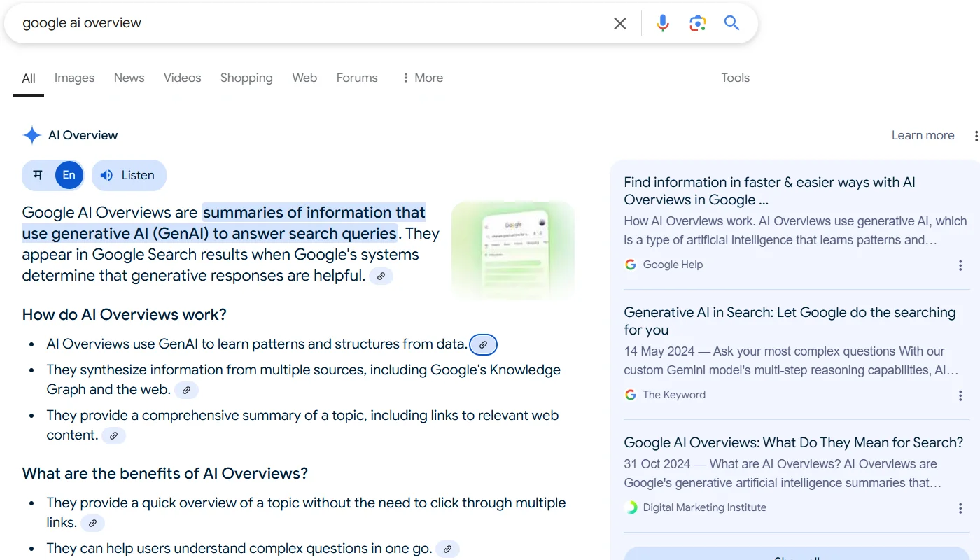Viewport: 980px width, 560px height.
Task: Switch to the Images tab
Action: tap(74, 78)
